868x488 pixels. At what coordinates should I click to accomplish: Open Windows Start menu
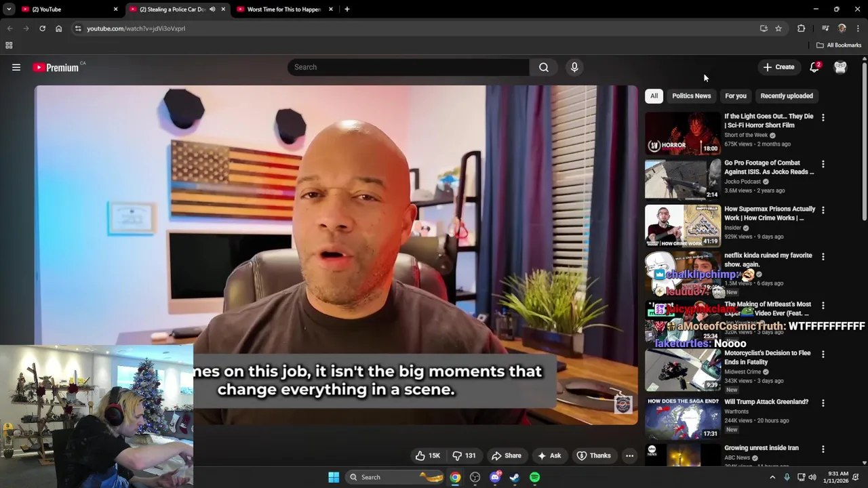coord(334,477)
